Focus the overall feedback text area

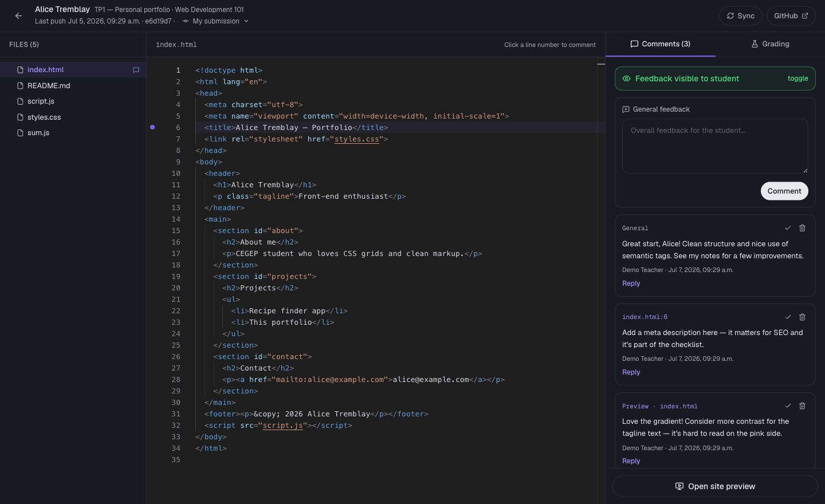pyautogui.click(x=715, y=146)
